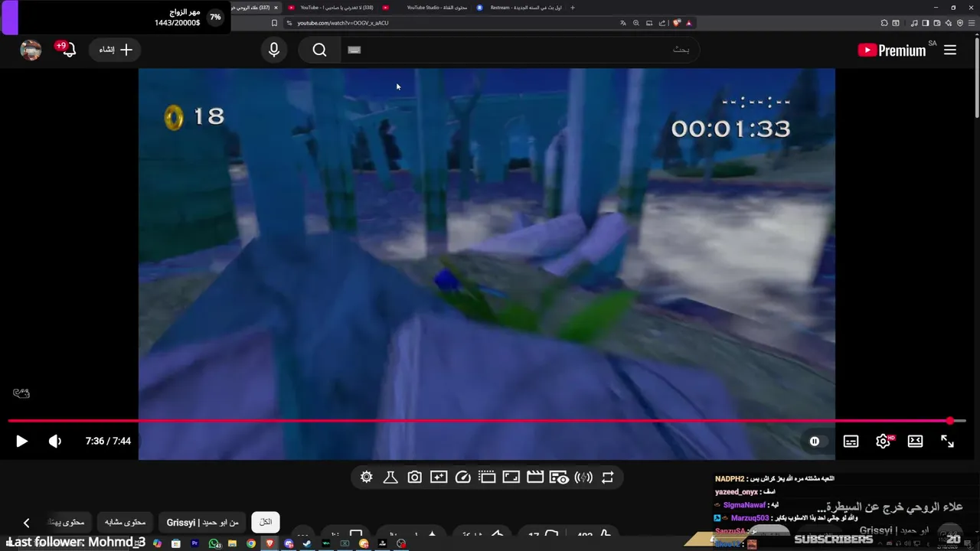Open the account avatar menu

pyautogui.click(x=31, y=50)
